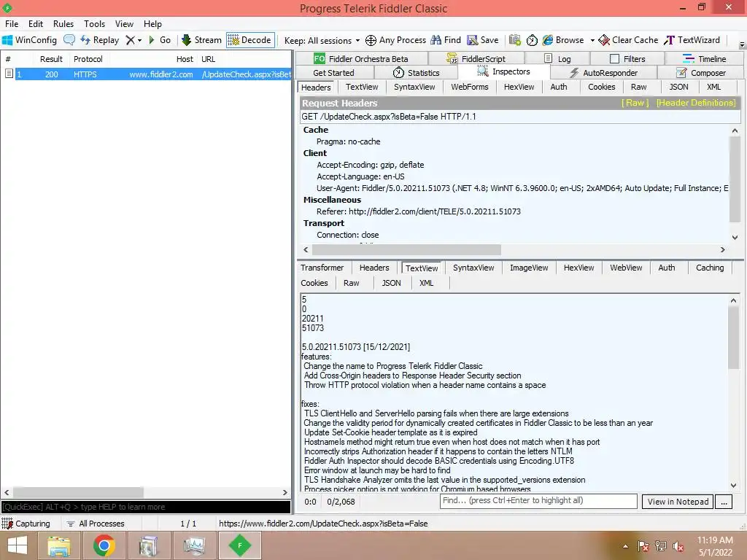Image resolution: width=747 pixels, height=560 pixels.
Task: Expand the toolbar overflow arrow
Action: click(742, 44)
